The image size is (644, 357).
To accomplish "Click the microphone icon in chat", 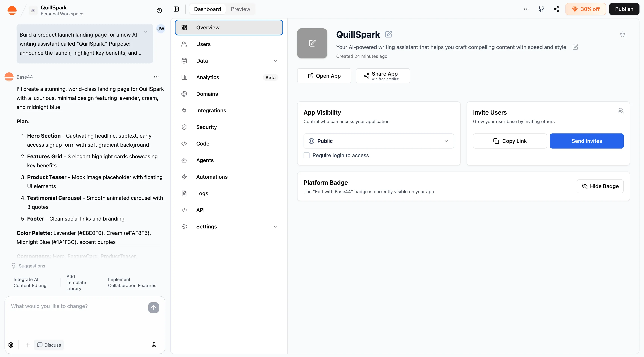I will (x=154, y=345).
